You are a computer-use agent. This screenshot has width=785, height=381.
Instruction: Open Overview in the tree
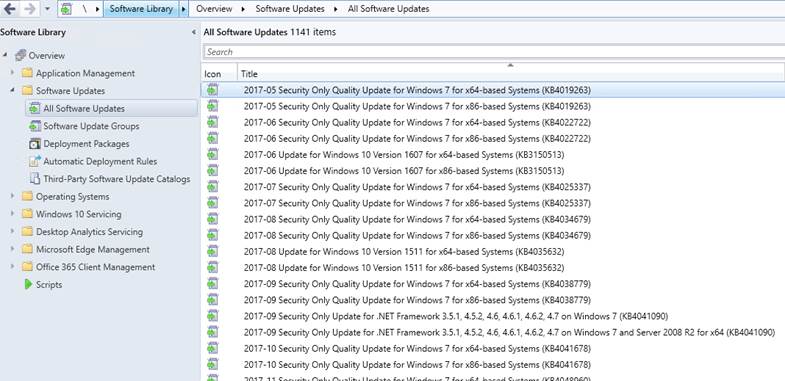(47, 56)
